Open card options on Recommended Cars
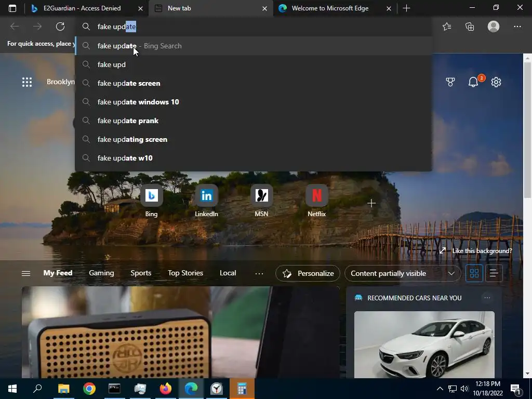 [x=487, y=298]
